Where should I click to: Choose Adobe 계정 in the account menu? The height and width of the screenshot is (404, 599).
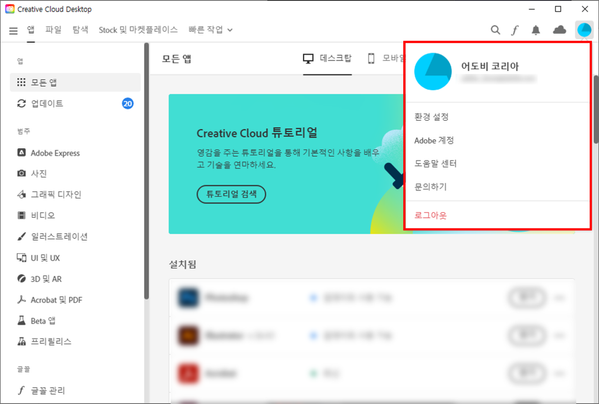coord(434,140)
